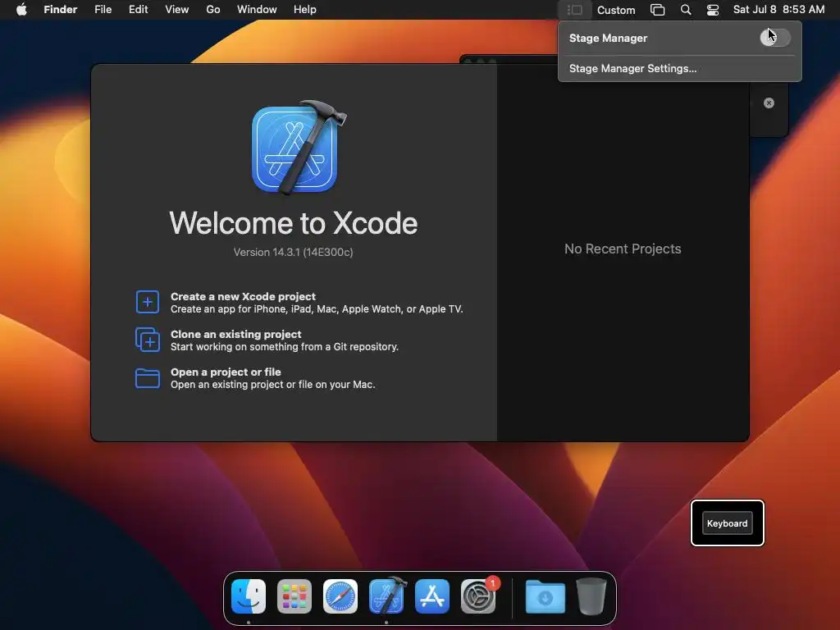Open Finder from the Dock

[249, 596]
